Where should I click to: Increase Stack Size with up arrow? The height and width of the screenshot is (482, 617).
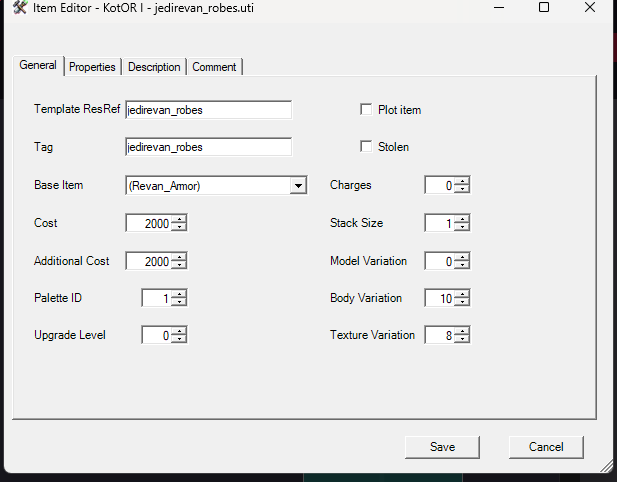[462, 219]
